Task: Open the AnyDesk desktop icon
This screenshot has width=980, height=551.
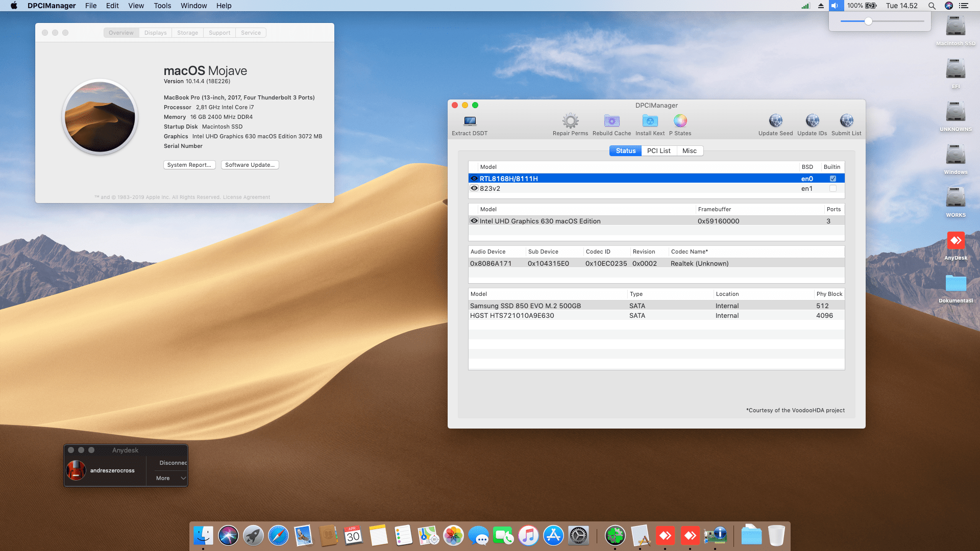Action: [x=955, y=240]
